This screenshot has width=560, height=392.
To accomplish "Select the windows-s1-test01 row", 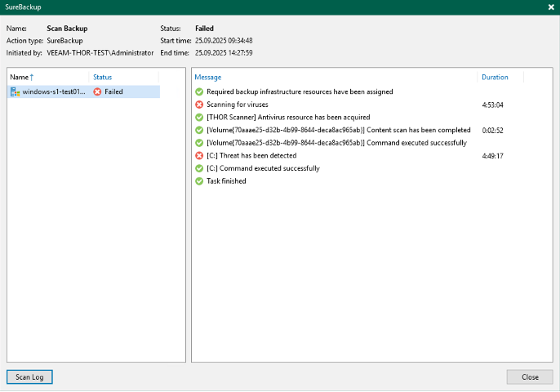I will [54, 92].
